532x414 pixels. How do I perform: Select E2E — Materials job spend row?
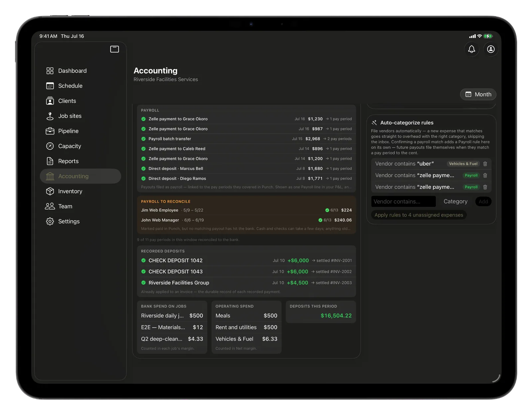[172, 328]
